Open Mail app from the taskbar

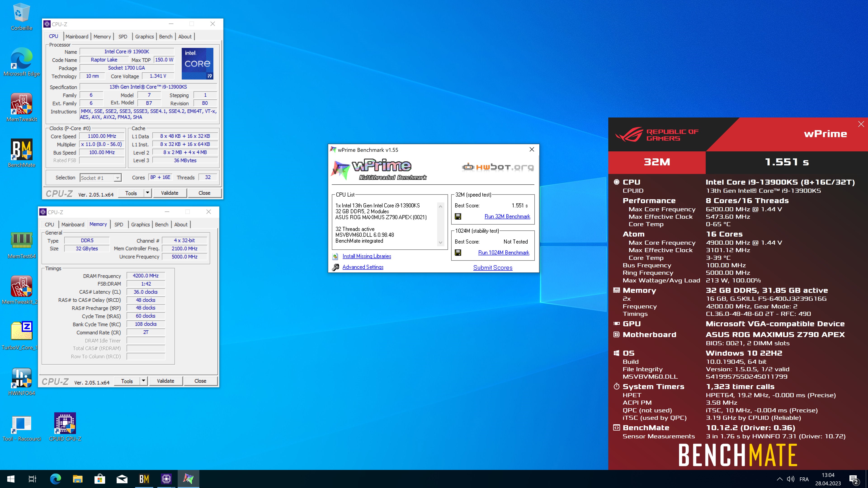[122, 479]
